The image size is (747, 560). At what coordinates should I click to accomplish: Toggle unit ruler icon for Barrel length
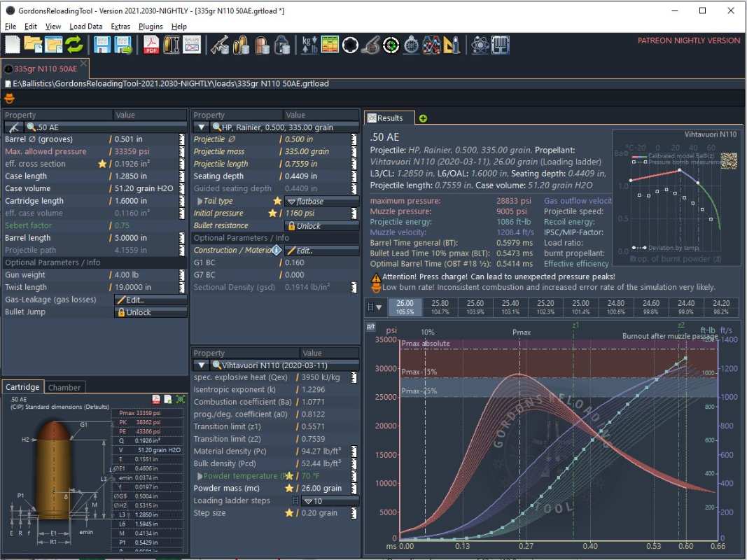[181, 237]
